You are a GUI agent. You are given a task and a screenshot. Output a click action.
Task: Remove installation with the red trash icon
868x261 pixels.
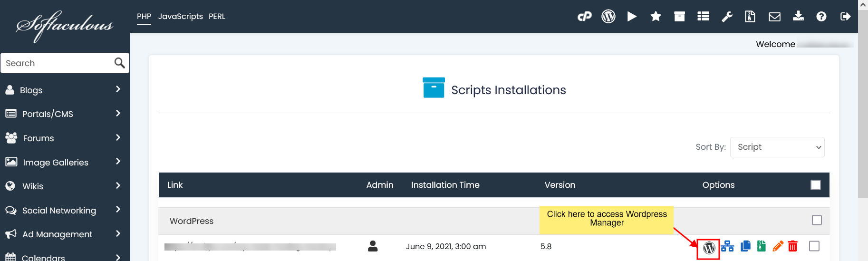coord(793,246)
